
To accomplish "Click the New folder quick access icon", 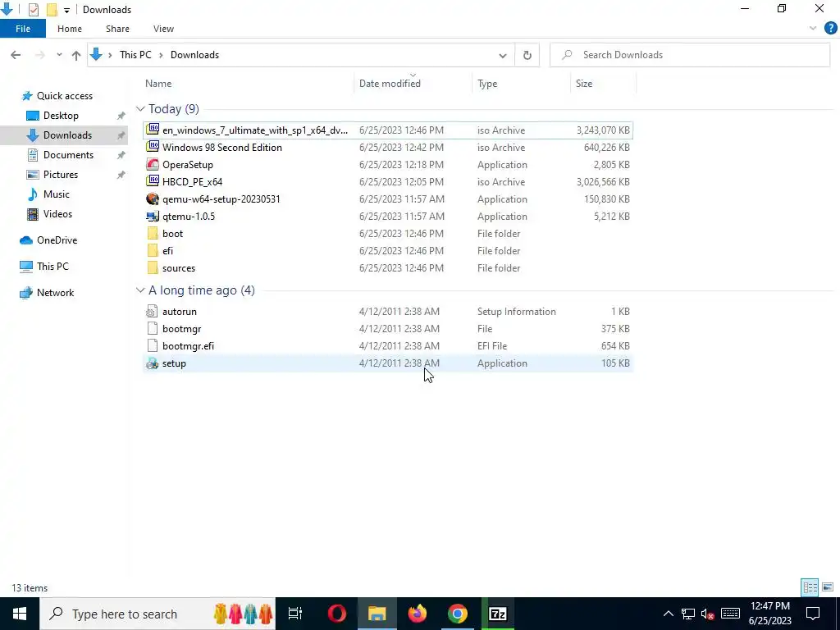I will click(52, 10).
